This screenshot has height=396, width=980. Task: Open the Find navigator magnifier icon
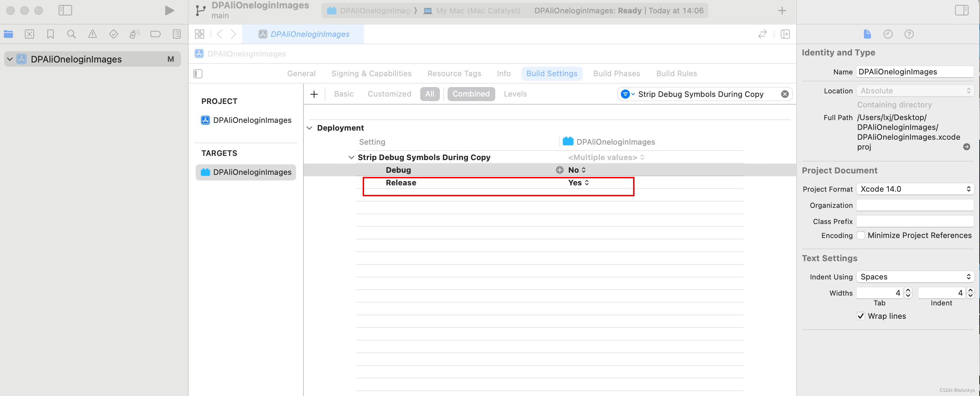[71, 34]
